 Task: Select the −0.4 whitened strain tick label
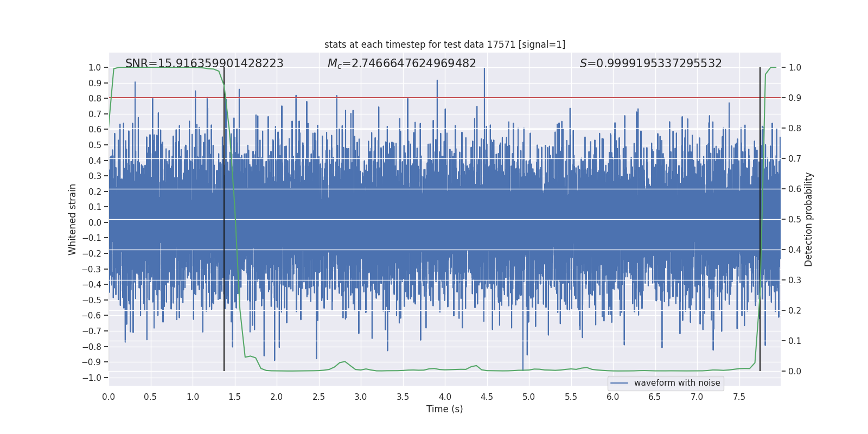point(93,284)
